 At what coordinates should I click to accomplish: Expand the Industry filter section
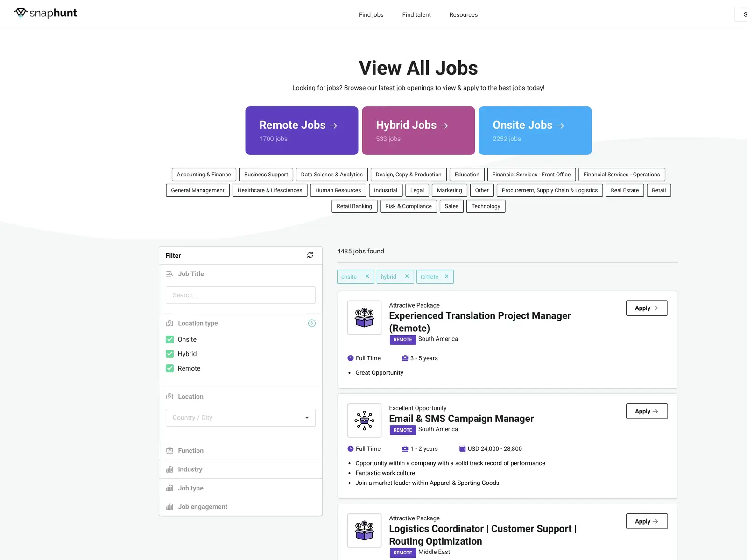[x=240, y=469]
